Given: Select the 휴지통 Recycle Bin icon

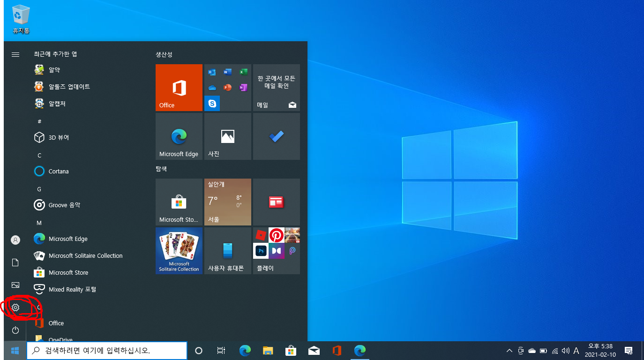Looking at the screenshot, I should click(21, 19).
